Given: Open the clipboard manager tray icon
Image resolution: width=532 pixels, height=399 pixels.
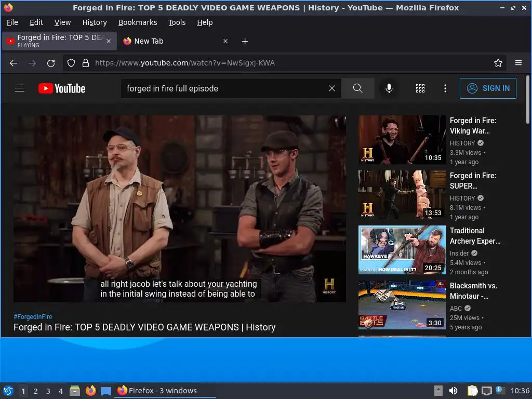Looking at the screenshot, I should point(472,391).
